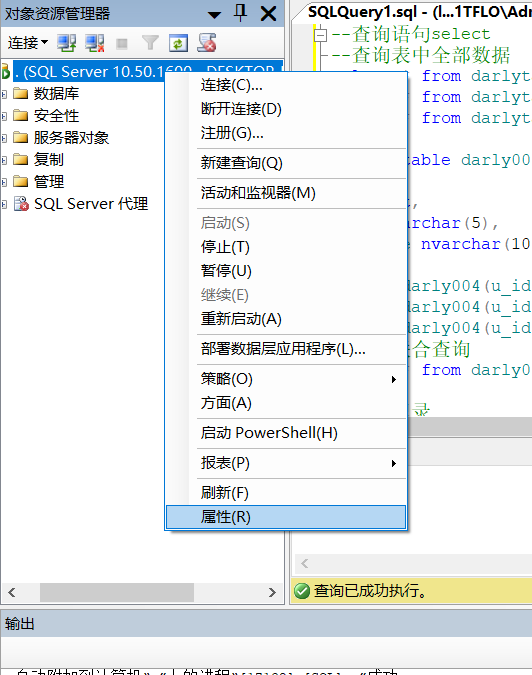Click the 查询已成功执行 status text
532x675 pixels.
click(x=370, y=591)
